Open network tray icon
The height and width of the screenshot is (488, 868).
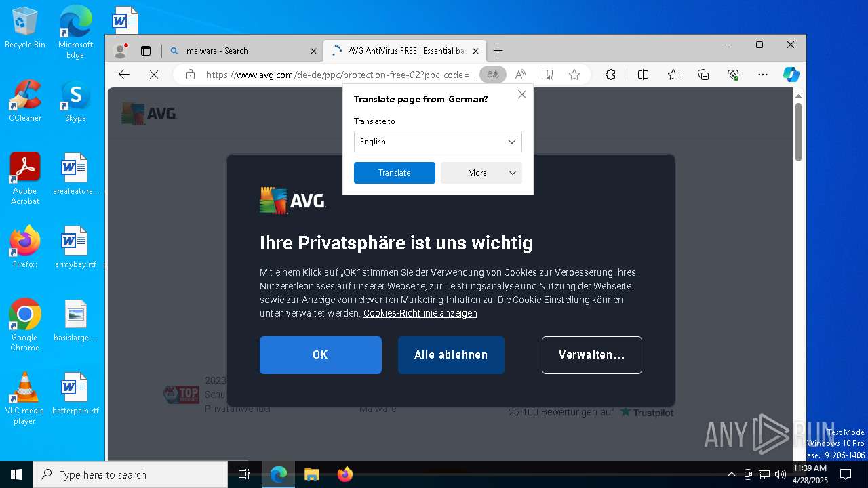pyautogui.click(x=764, y=474)
